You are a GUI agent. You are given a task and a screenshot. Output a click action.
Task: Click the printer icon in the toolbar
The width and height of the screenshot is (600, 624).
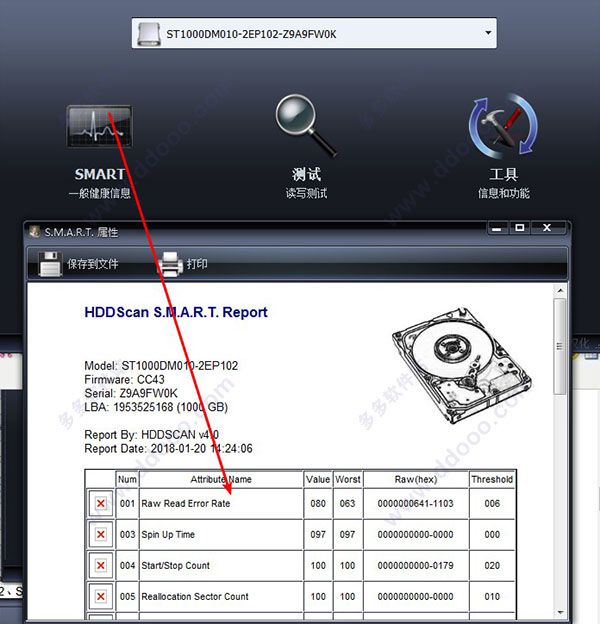click(x=170, y=264)
